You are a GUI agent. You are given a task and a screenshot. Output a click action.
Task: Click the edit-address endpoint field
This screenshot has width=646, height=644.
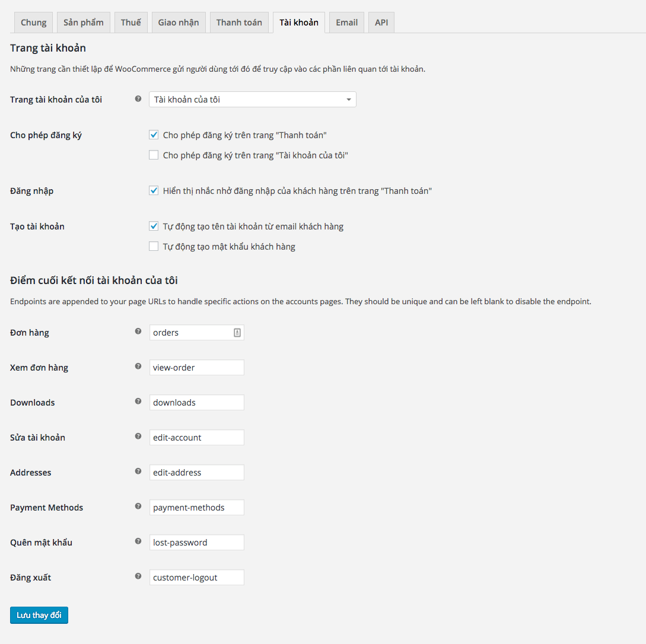click(x=197, y=472)
